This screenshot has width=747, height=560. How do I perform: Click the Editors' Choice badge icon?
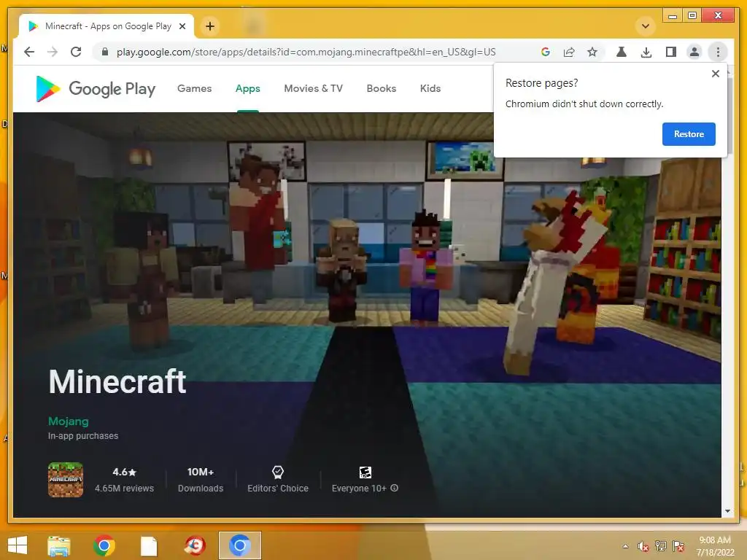278,472
